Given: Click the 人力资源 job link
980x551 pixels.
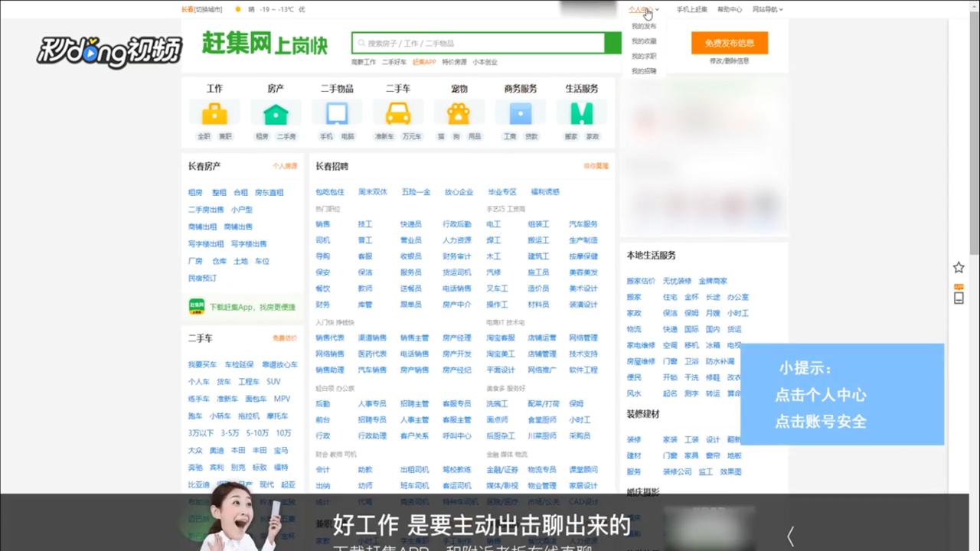Looking at the screenshot, I should tap(457, 240).
